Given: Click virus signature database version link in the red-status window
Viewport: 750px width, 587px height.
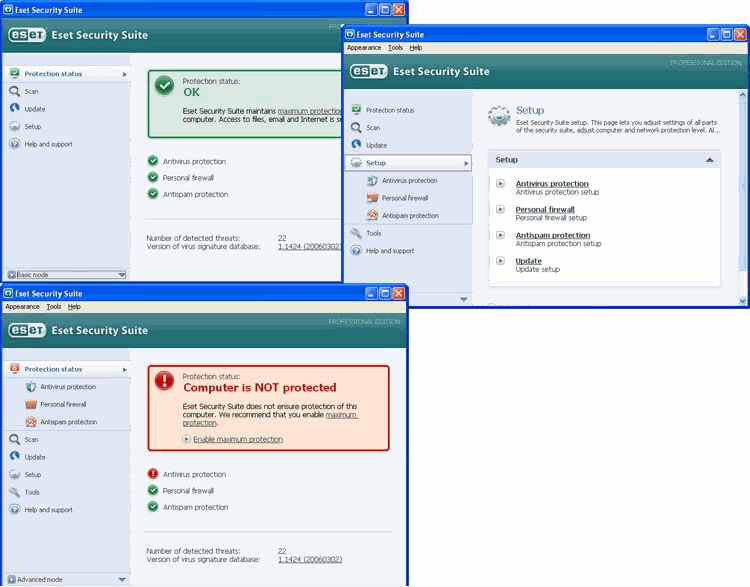Looking at the screenshot, I should 309,559.
